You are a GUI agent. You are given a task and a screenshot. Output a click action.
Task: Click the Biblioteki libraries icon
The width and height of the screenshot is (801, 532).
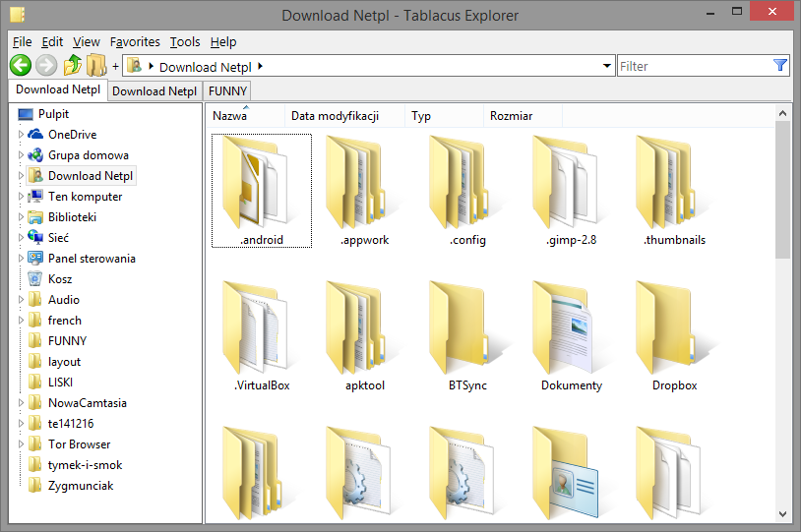(x=35, y=217)
